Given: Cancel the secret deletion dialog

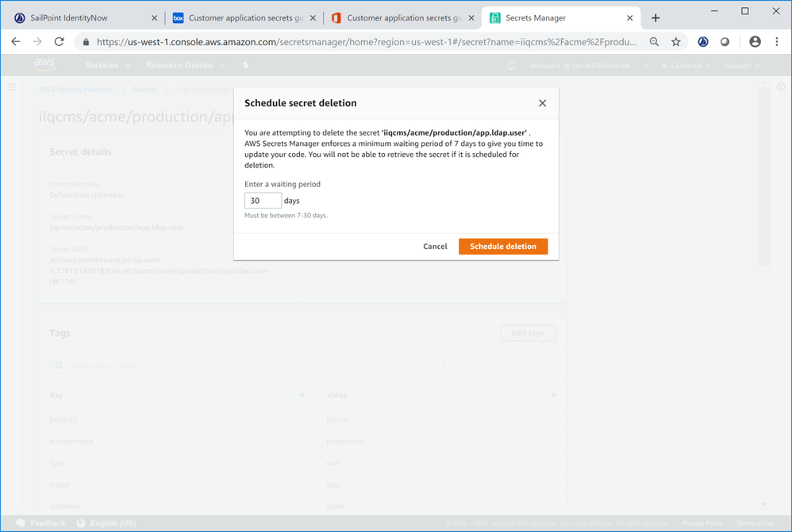Looking at the screenshot, I should (435, 247).
